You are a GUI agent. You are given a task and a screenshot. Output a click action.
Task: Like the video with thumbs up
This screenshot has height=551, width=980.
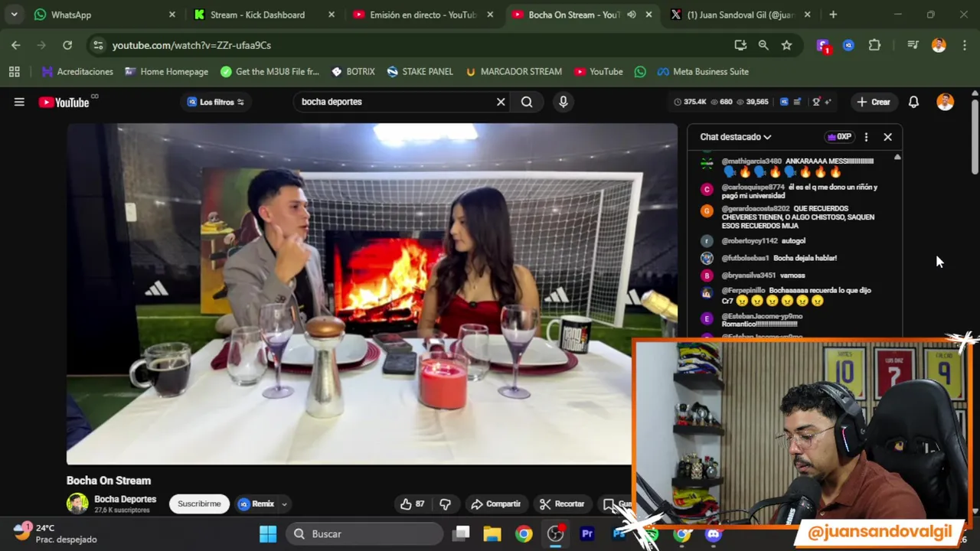click(412, 504)
